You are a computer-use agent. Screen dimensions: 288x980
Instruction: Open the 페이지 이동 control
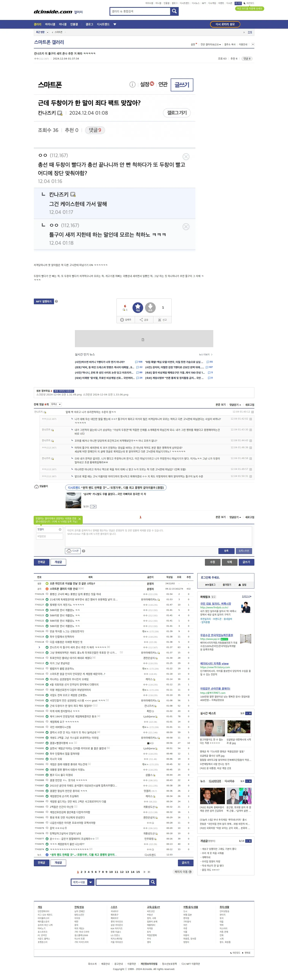[x=183, y=872]
